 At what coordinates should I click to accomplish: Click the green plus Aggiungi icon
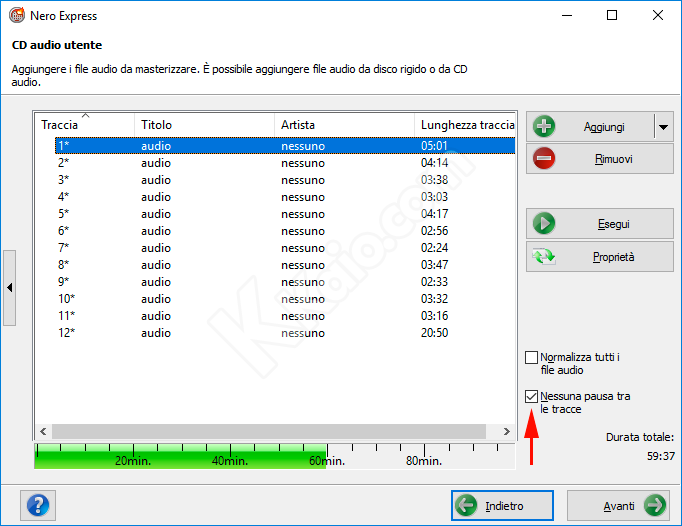544,127
